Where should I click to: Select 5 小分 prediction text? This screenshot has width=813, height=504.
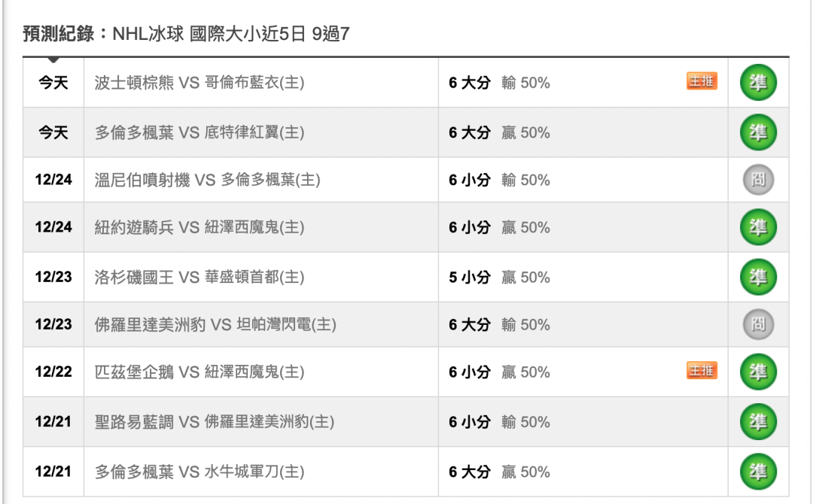coord(469,277)
